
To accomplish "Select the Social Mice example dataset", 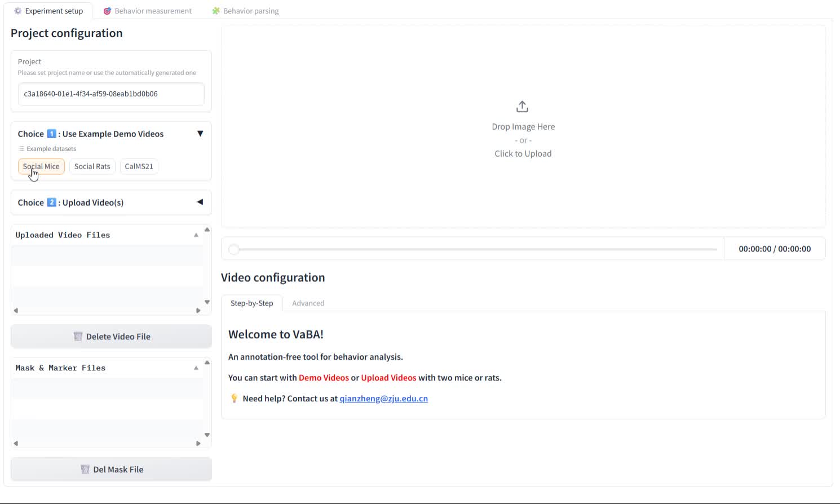I will pyautogui.click(x=41, y=166).
